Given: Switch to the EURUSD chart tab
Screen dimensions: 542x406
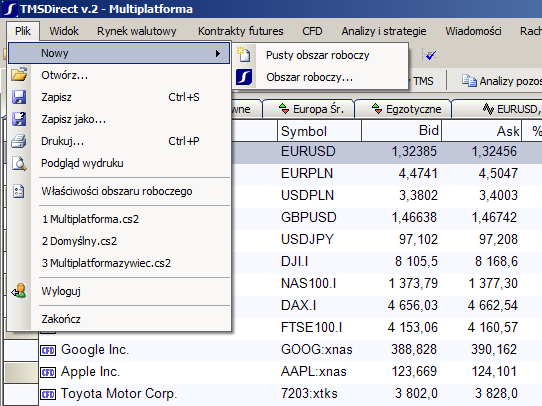Looking at the screenshot, I should pyautogui.click(x=498, y=109).
